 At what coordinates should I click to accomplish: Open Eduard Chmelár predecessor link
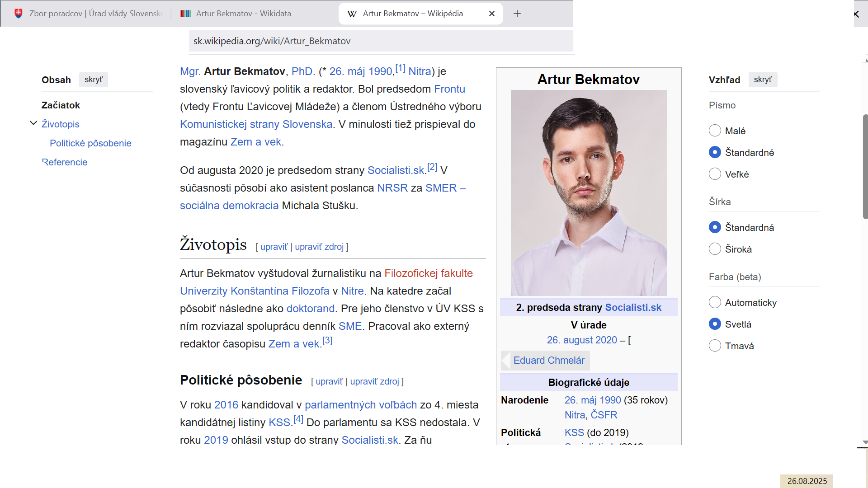coord(549,361)
